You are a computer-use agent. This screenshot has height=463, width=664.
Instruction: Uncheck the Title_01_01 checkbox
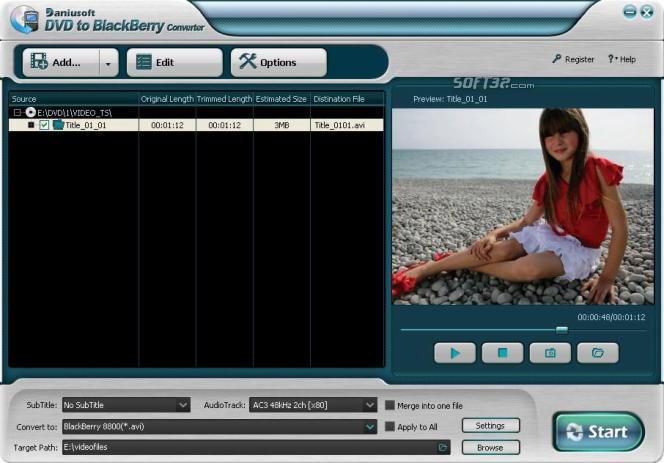[x=44, y=125]
